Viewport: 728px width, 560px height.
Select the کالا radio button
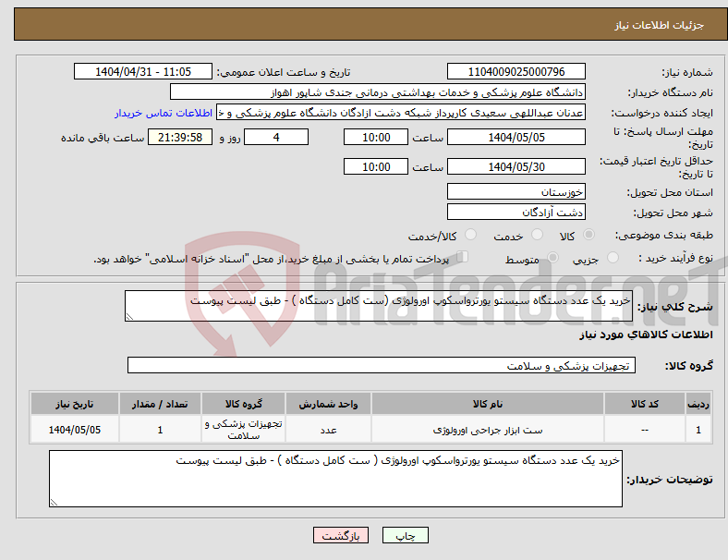click(x=588, y=235)
